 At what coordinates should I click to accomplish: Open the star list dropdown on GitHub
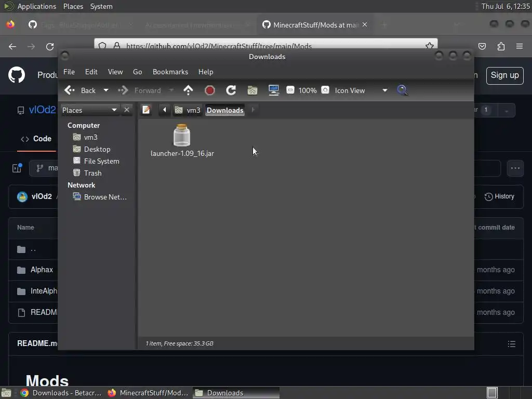(507, 110)
